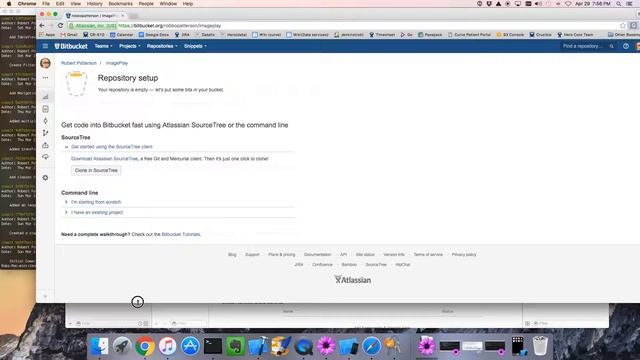Open the Bookmarks menu
The height and width of the screenshot is (360, 640).
coord(120,4)
